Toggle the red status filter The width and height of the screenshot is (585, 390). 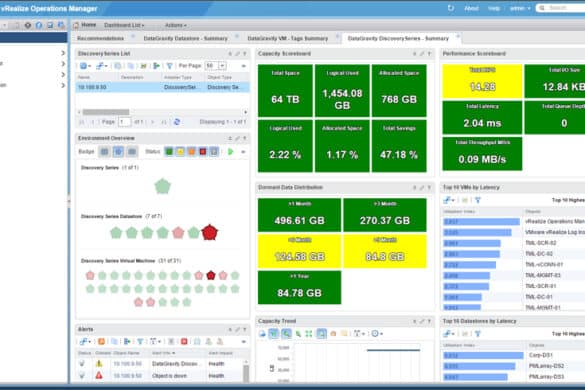[203, 152]
